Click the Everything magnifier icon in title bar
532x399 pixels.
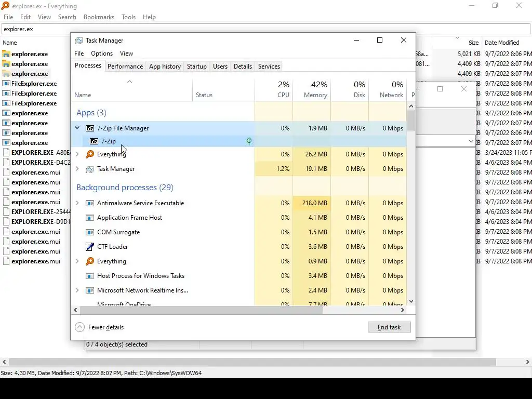tap(5, 5)
